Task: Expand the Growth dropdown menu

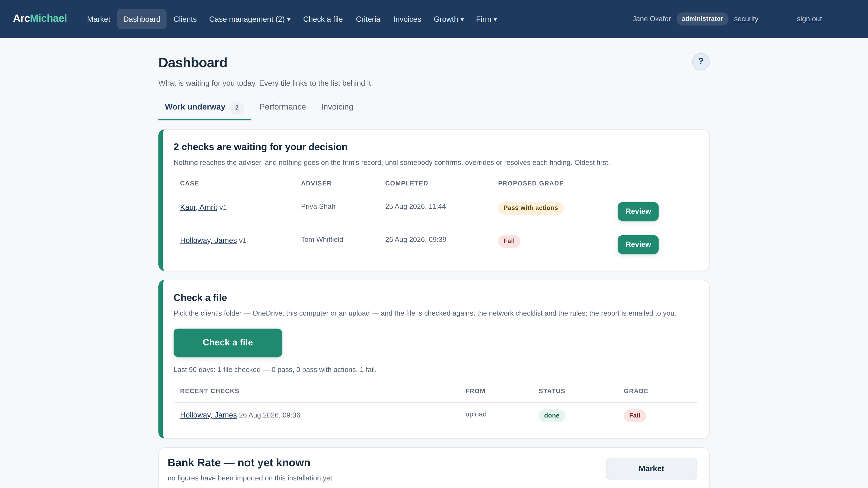Action: 449,19
